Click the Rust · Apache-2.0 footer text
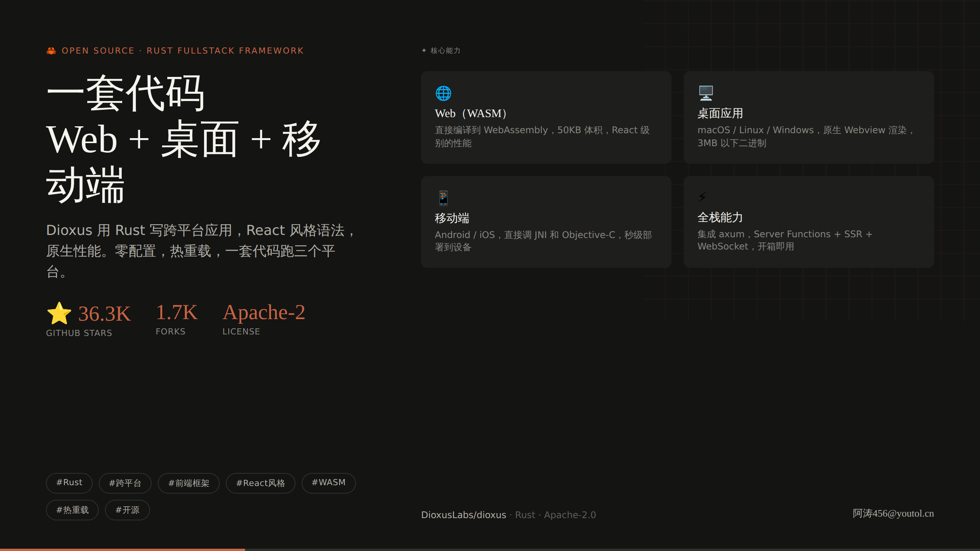980x551 pixels. (x=555, y=515)
